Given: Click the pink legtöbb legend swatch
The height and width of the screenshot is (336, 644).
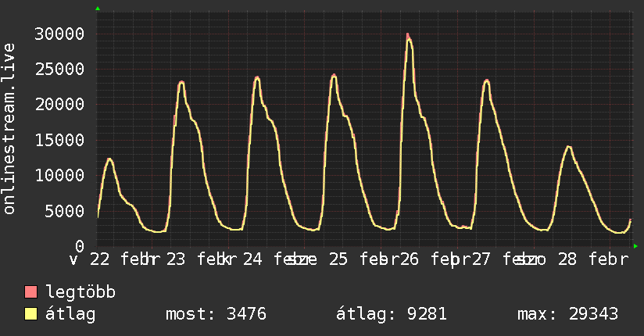Looking at the screenshot, I should (x=30, y=291).
